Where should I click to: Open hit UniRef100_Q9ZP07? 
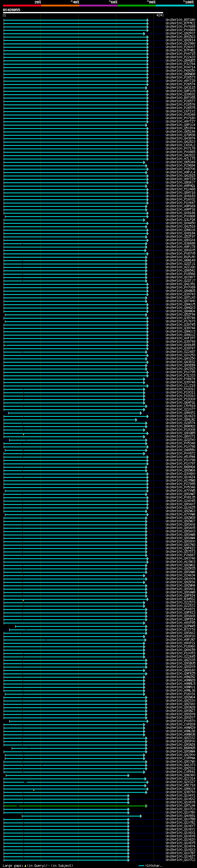[x=180, y=33]
